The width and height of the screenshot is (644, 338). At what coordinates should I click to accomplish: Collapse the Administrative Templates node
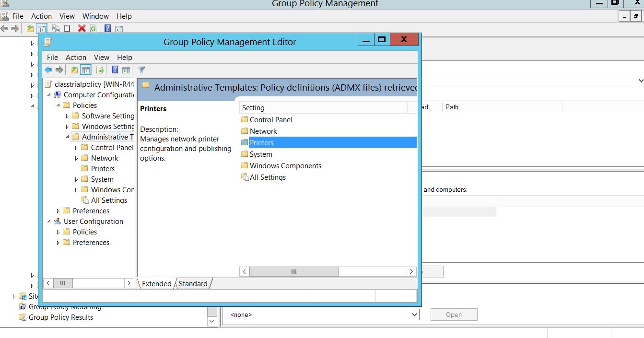[x=67, y=137]
